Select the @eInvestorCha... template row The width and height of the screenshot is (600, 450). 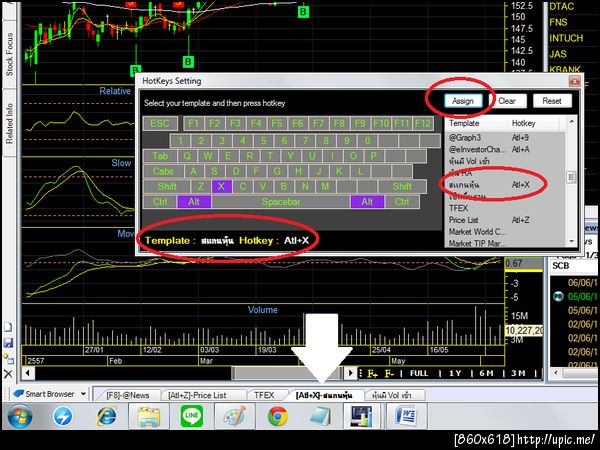pos(504,149)
